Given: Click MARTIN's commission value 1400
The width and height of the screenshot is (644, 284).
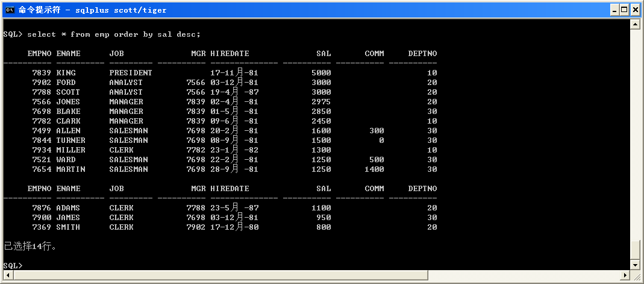Looking at the screenshot, I should [x=374, y=169].
